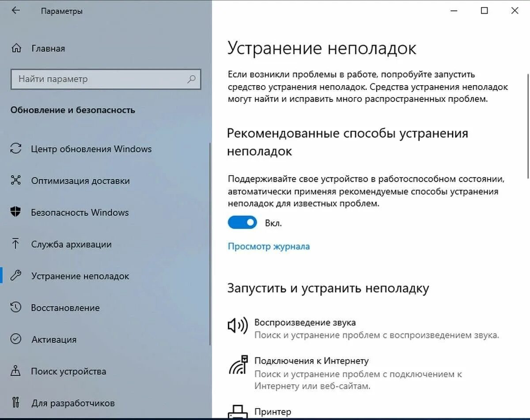This screenshot has width=530, height=420.
Task: Go to Главная settings page
Action: 48,49
